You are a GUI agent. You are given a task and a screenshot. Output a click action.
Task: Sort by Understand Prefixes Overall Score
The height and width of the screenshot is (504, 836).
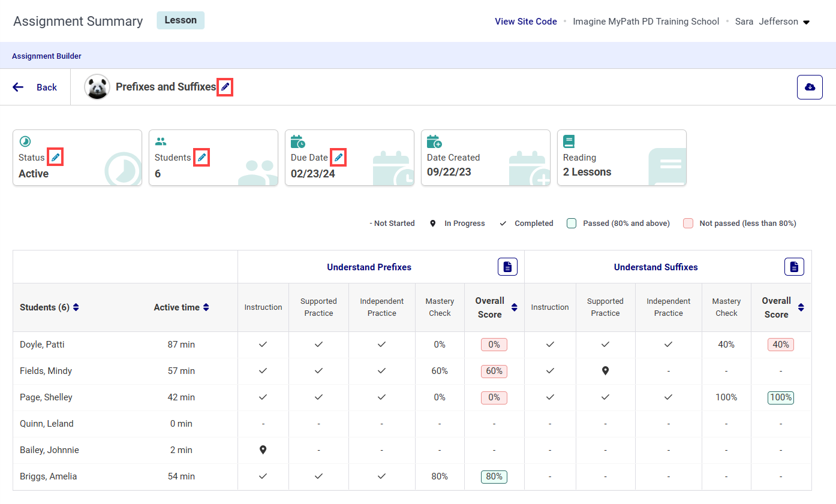514,307
